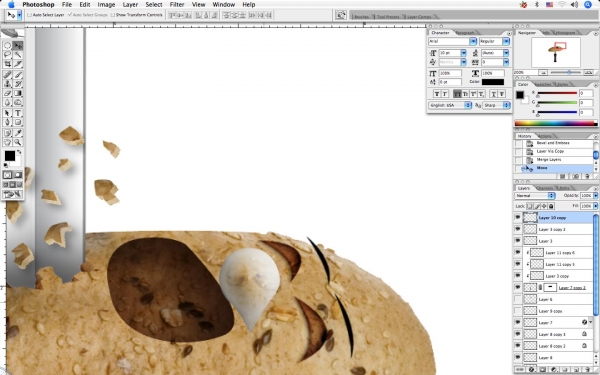Open the font family dropdown (Arial)
Viewport: 600px width, 375px height.
click(x=473, y=41)
